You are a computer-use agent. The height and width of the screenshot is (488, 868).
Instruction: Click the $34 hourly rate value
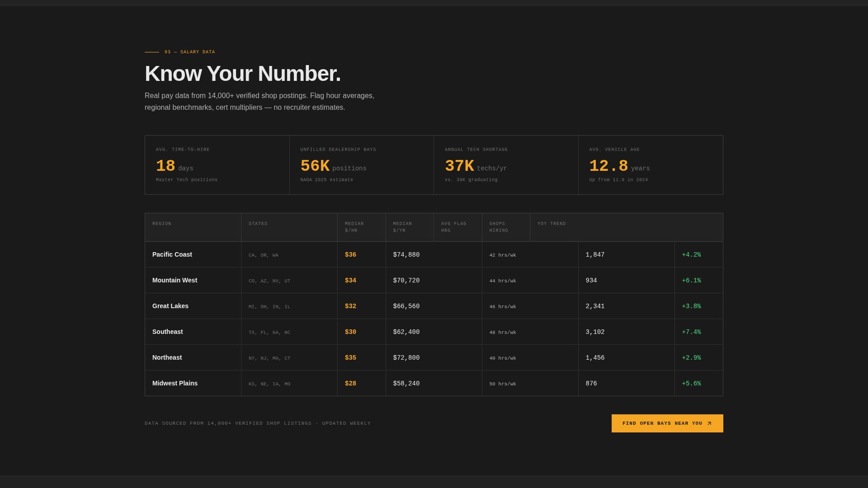[x=350, y=281]
